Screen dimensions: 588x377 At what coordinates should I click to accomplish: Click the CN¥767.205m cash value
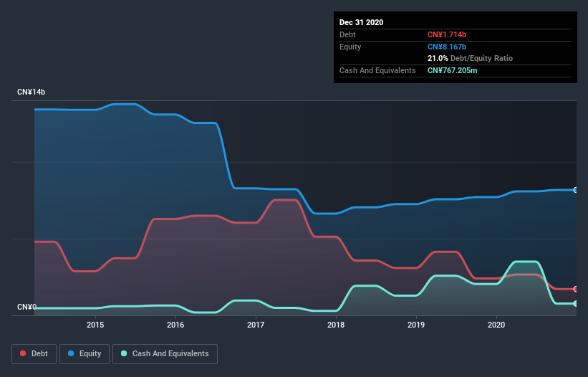452,70
